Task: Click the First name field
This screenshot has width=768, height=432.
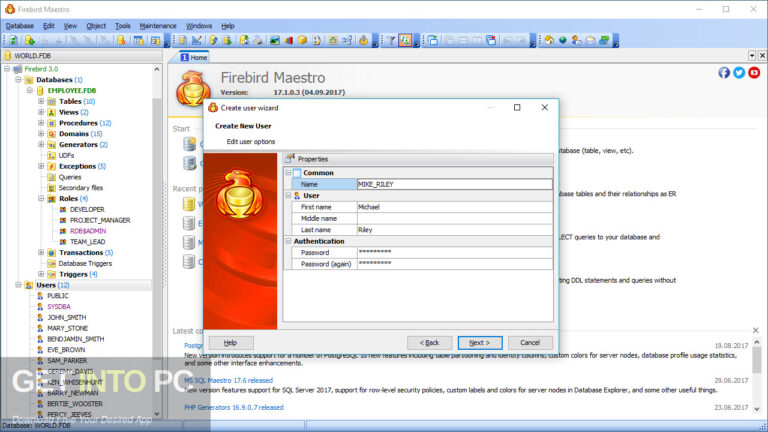Action: (454, 207)
